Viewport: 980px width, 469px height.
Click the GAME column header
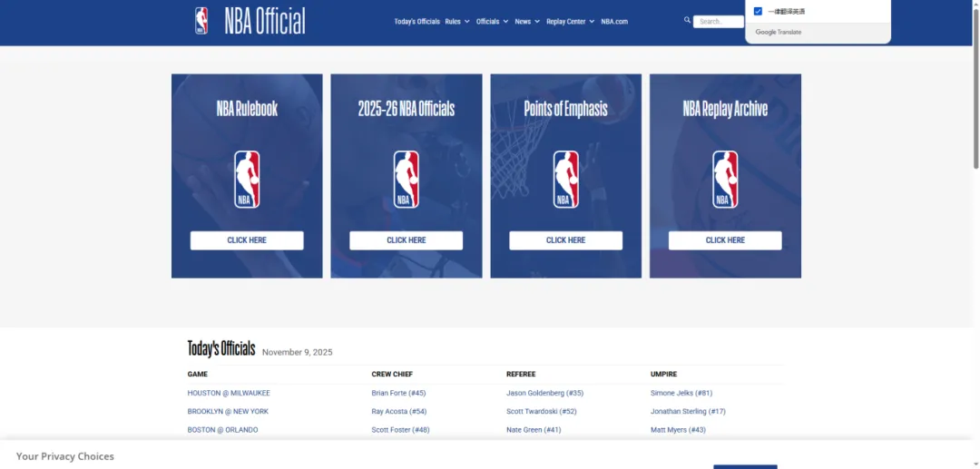click(x=198, y=374)
